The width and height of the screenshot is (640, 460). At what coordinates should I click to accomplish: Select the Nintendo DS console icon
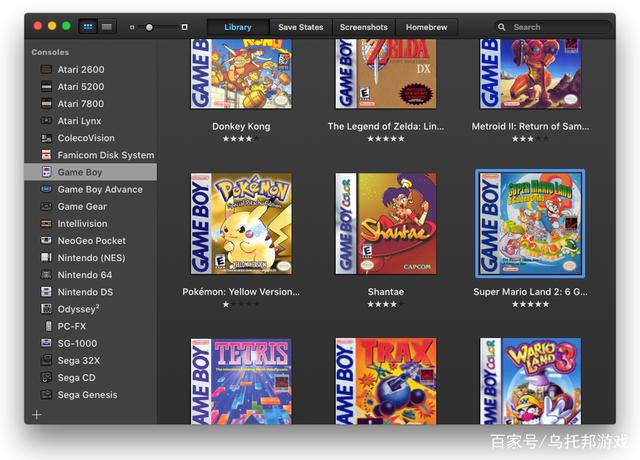[47, 292]
